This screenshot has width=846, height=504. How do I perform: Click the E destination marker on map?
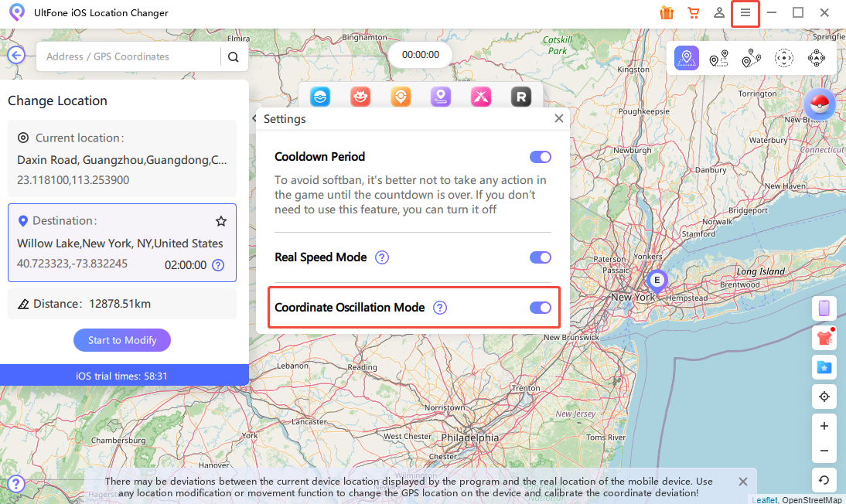pos(657,281)
